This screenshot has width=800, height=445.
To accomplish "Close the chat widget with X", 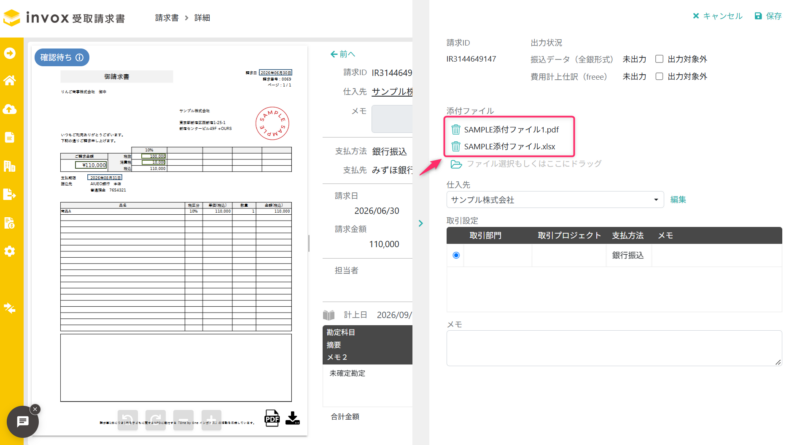I will [35, 409].
